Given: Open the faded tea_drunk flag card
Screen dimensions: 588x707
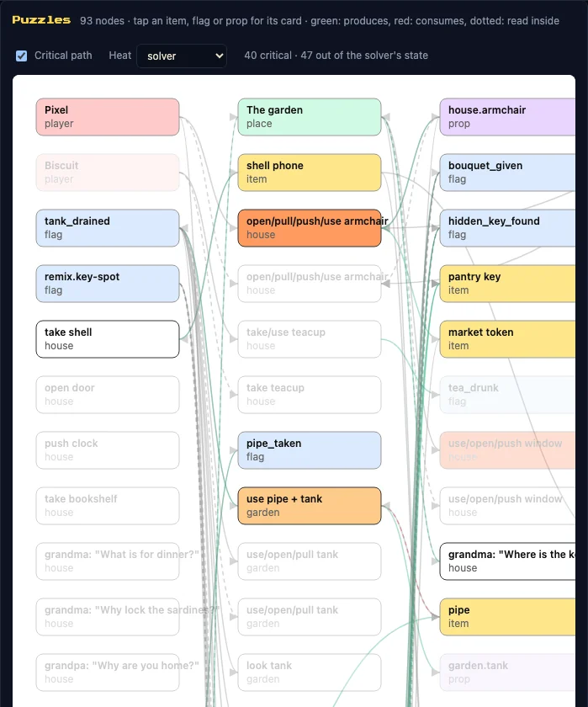Looking at the screenshot, I should [507, 395].
